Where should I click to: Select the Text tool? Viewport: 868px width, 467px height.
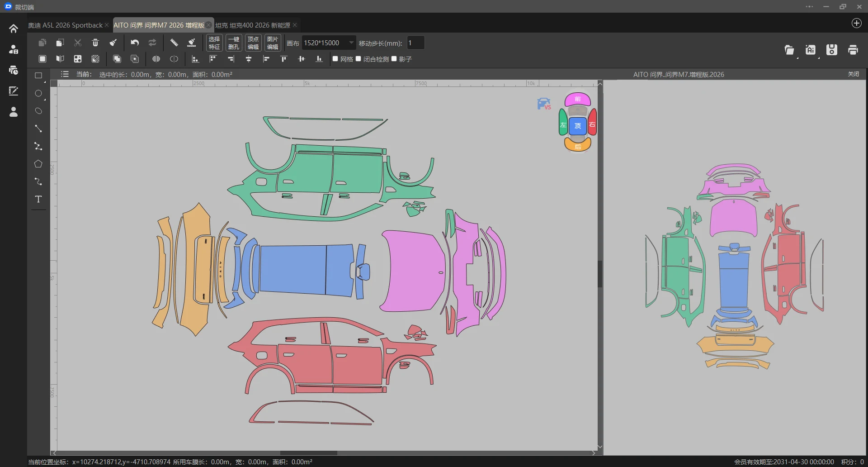(38, 199)
